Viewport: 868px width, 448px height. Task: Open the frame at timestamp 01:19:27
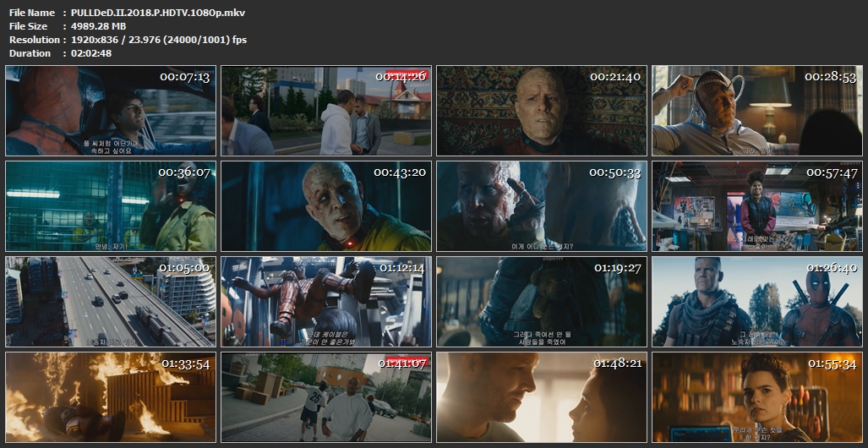542,302
